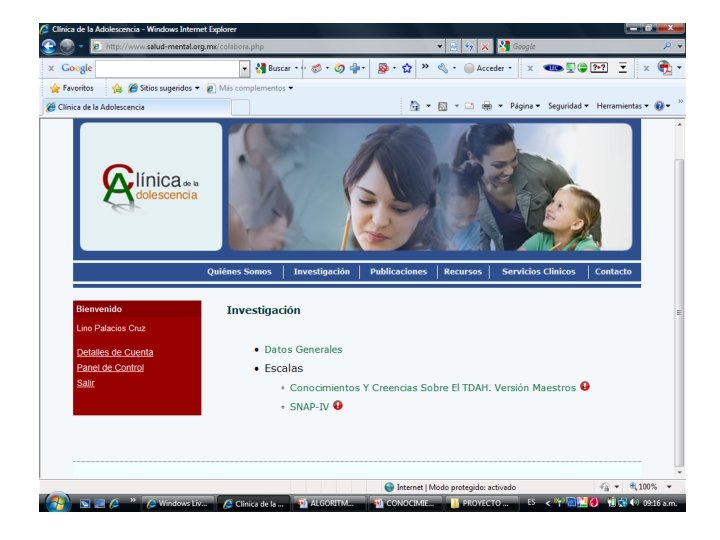The width and height of the screenshot is (720, 540).
Task: Click the Internet Explorer quick launch icon
Action: [114, 503]
